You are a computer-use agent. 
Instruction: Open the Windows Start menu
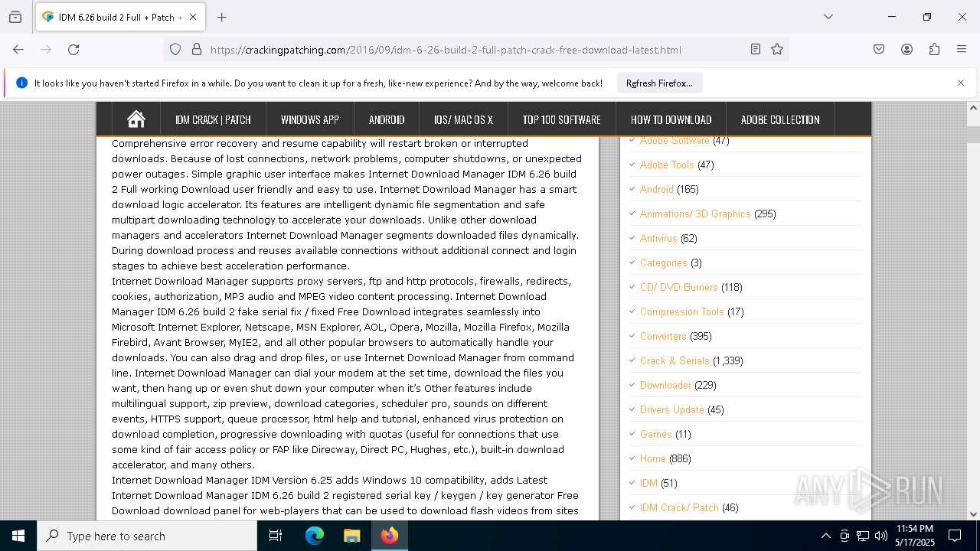tap(18, 536)
